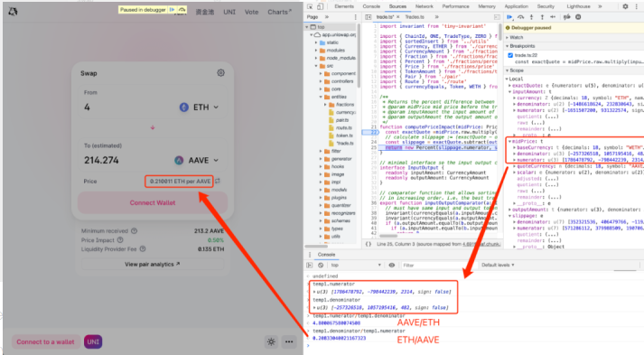
Task: Open ETH token selector dropdown
Action: [200, 107]
